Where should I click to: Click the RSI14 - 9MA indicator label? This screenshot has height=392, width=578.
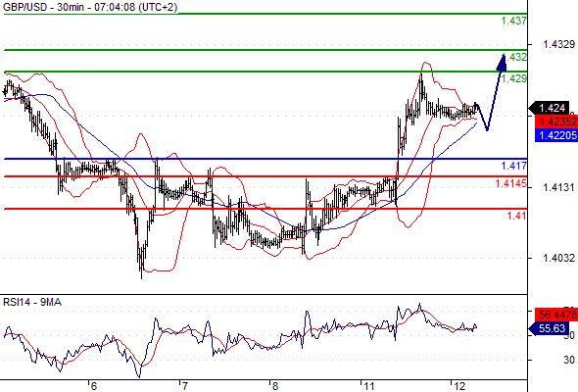[x=32, y=303]
